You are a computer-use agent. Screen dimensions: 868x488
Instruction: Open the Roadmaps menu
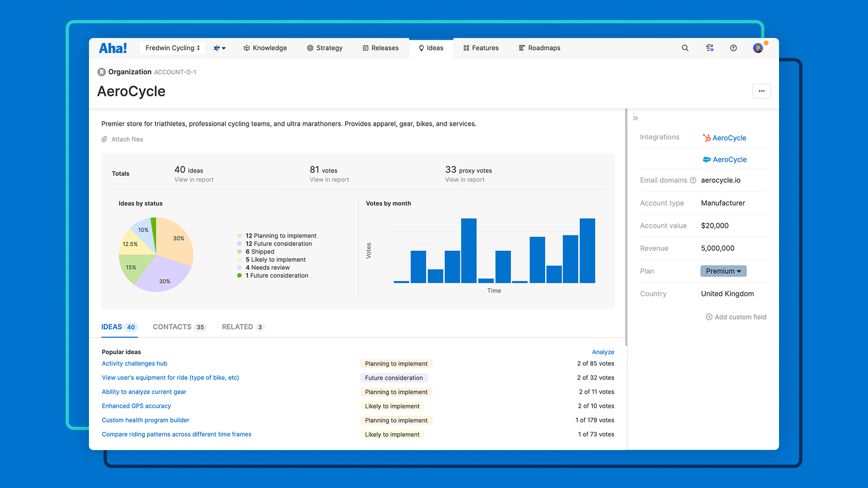click(x=540, y=48)
